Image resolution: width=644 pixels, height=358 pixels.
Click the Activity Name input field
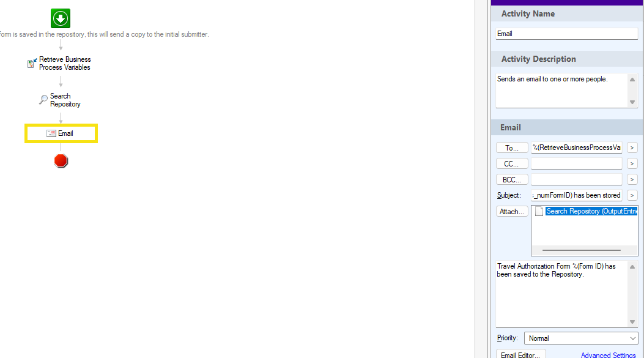click(x=566, y=34)
